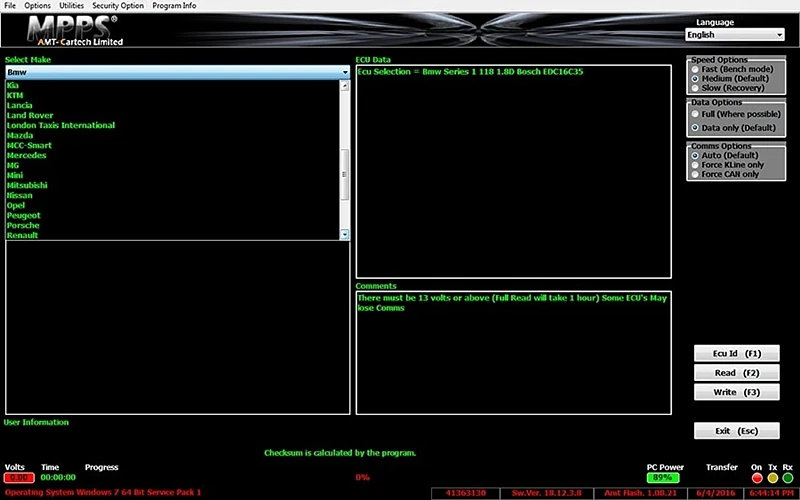Image resolution: width=800 pixels, height=500 pixels.
Task: Click make list scroll up arrow
Action: tap(344, 86)
